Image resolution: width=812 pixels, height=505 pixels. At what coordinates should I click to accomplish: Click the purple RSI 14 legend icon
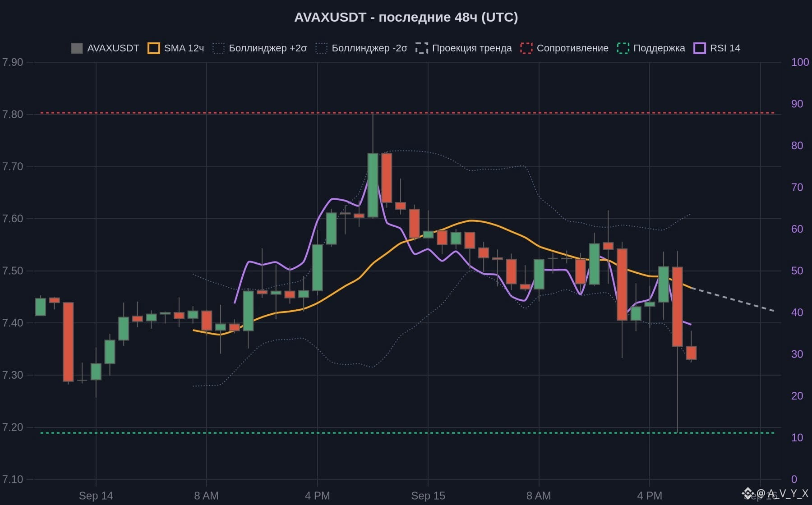700,48
